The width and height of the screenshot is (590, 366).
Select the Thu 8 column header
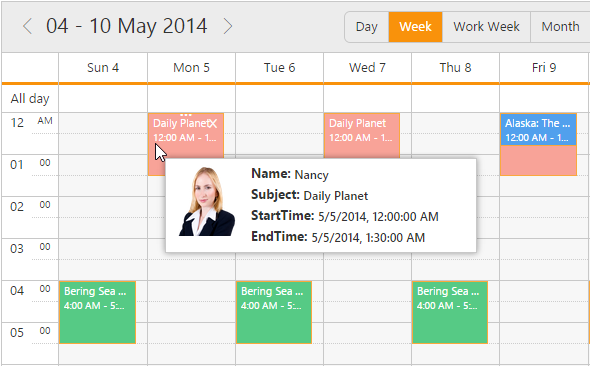coord(455,68)
